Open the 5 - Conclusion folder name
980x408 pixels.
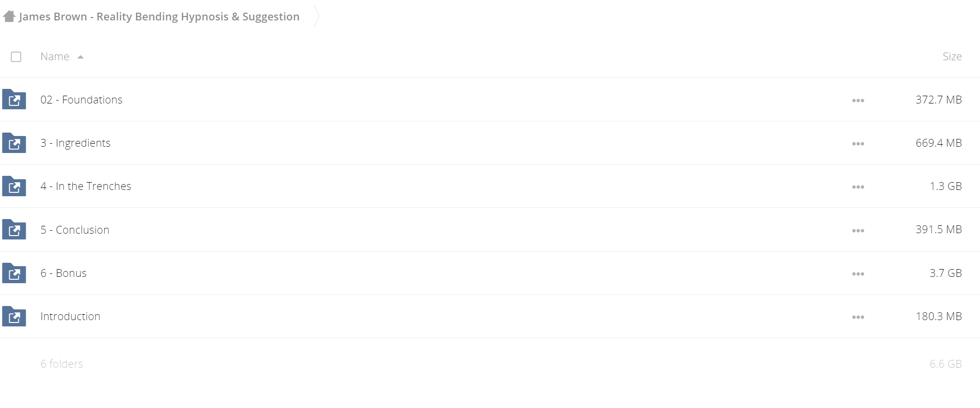[x=75, y=230]
